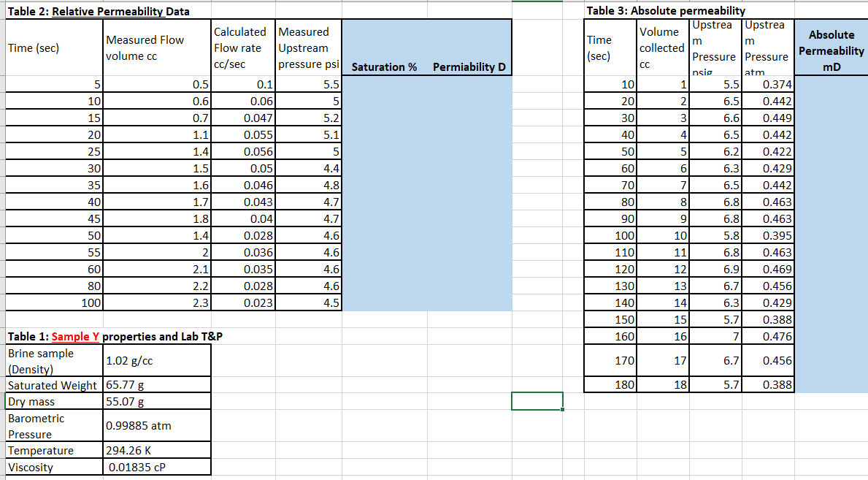Viewport: 868px width, 480px height.
Task: Click the Upstream Pressure atm header
Action: (767, 47)
